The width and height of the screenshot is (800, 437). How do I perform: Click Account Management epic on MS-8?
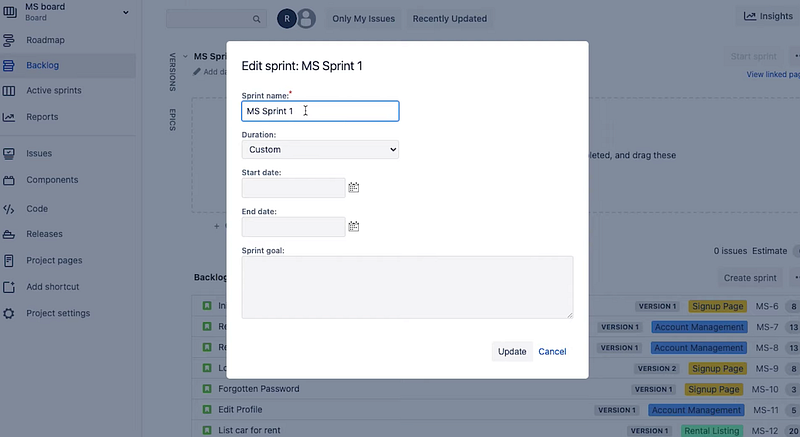tap(698, 348)
